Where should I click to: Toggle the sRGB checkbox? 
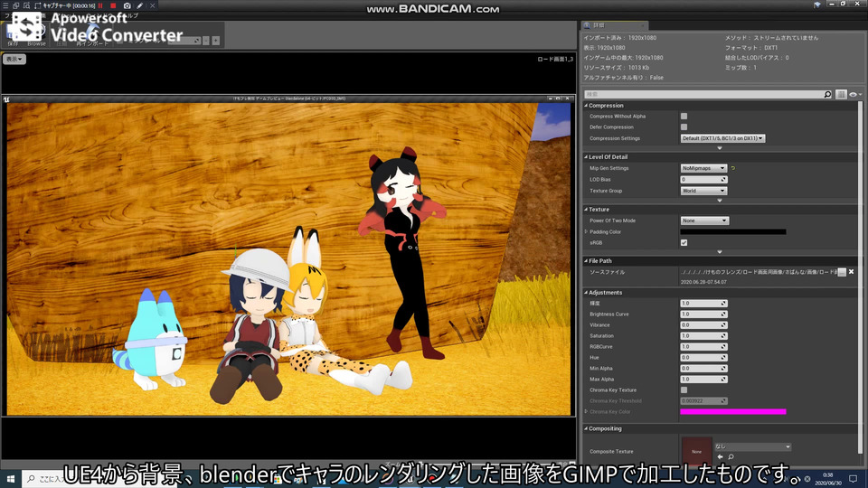684,243
